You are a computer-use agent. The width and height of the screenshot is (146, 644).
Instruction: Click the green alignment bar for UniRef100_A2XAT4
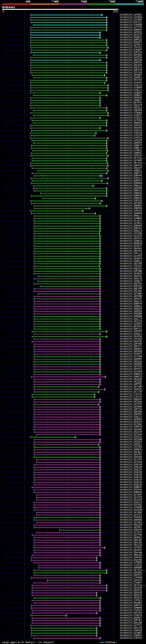[x=74, y=580]
